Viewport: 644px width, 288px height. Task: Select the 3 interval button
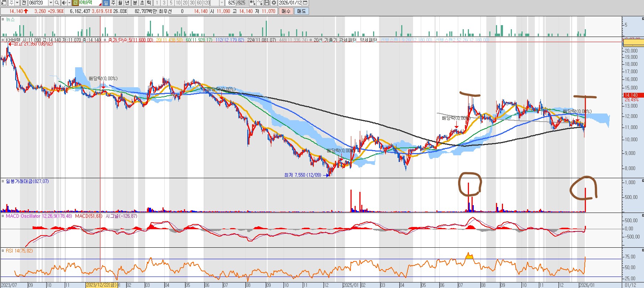pyautogui.click(x=164, y=3)
